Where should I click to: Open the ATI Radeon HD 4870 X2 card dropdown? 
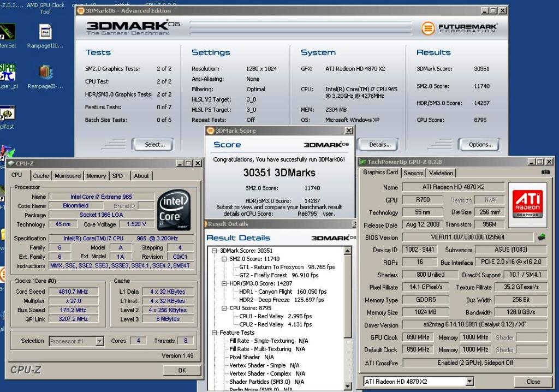tap(469, 382)
